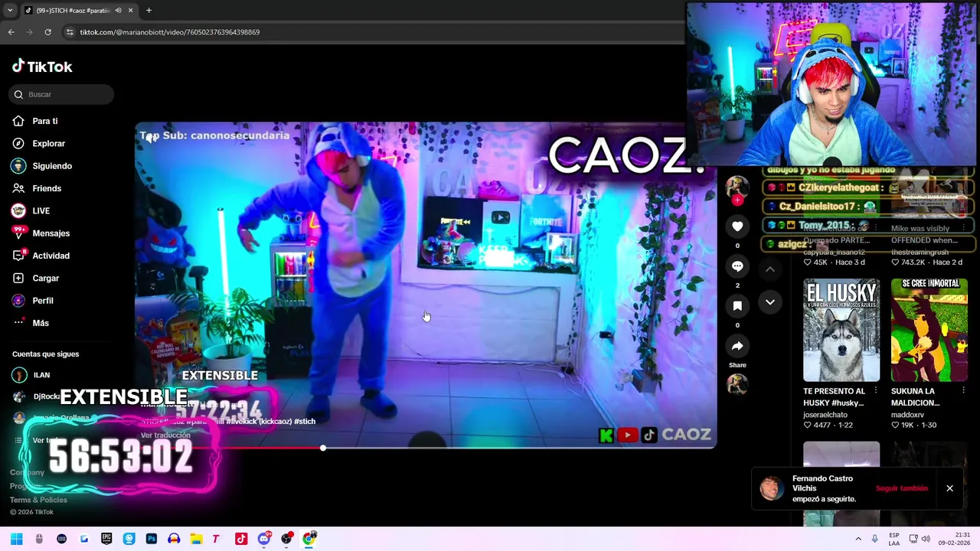
Task: Click the #stich hashtag in caption
Action: [x=305, y=421]
